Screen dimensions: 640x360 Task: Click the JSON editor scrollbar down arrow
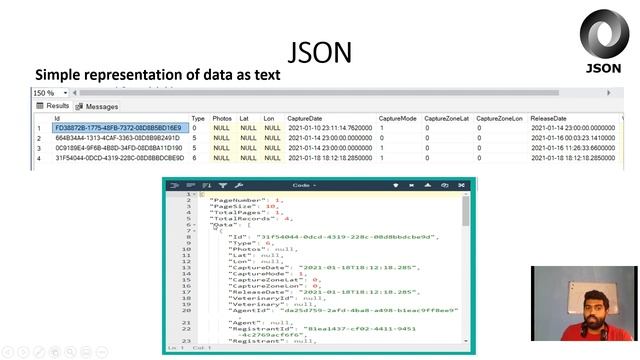tap(466, 340)
